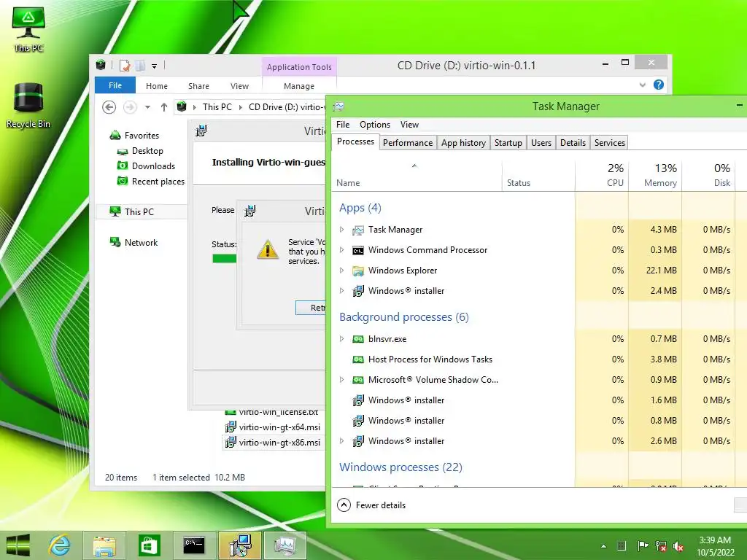This screenshot has height=560, width=747.
Task: Select virtio-win-gt-x86.msi file name
Action: (279, 443)
